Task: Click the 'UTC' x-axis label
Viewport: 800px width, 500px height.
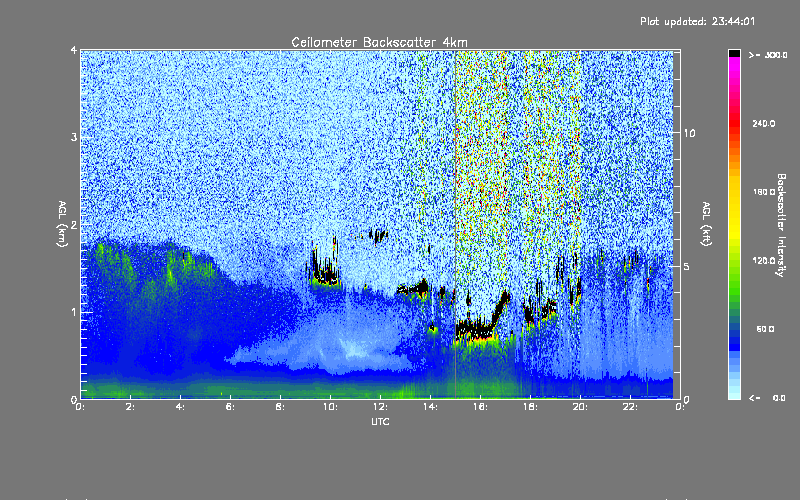Action: [380, 421]
